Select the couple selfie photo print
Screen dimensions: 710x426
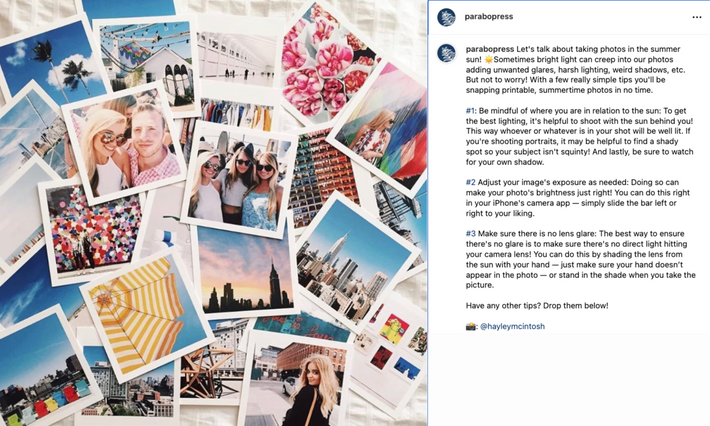[124, 144]
